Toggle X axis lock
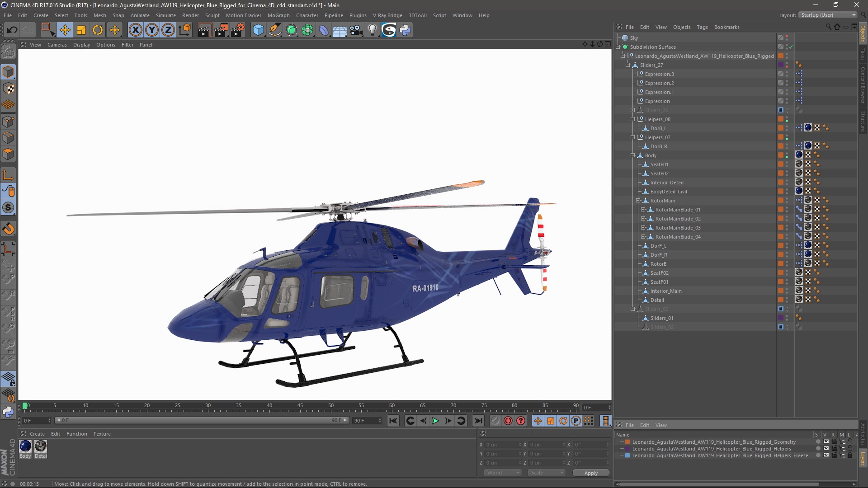 pyautogui.click(x=135, y=30)
